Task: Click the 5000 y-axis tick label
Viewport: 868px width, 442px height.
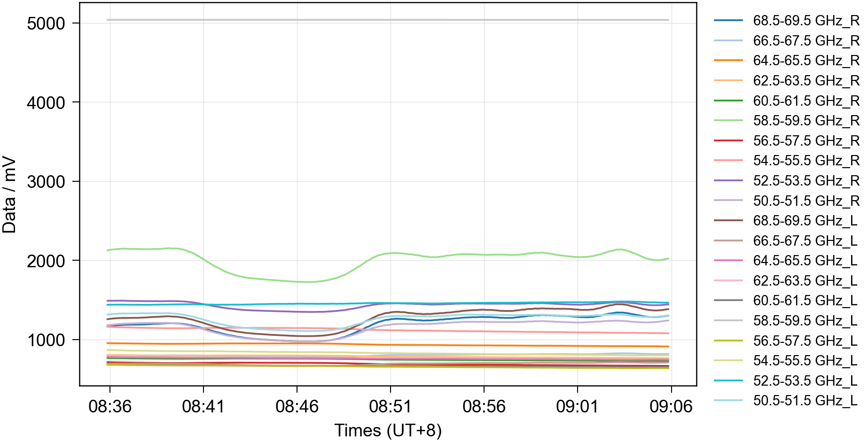Action: pos(46,23)
